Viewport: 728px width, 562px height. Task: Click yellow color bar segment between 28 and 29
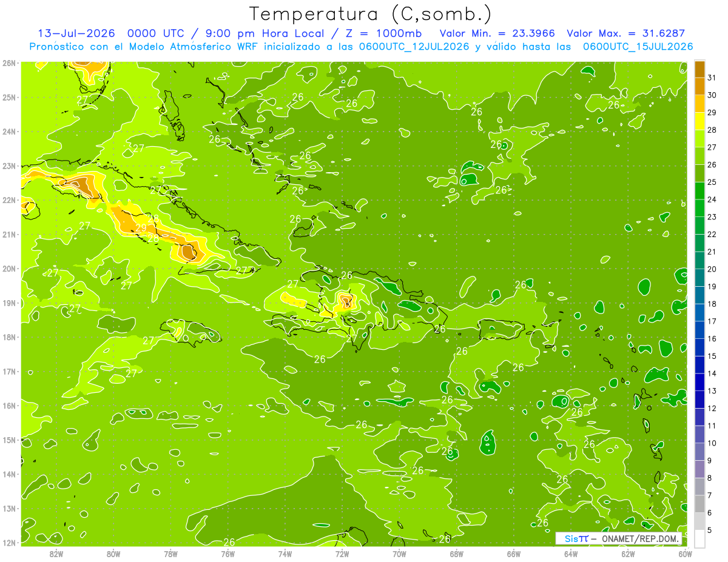699,121
